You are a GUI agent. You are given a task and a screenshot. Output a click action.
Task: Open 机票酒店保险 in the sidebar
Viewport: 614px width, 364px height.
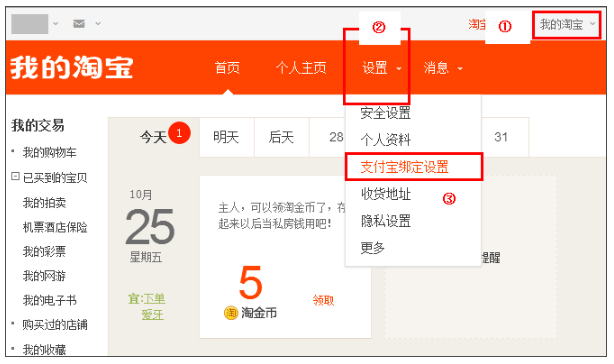pyautogui.click(x=55, y=227)
